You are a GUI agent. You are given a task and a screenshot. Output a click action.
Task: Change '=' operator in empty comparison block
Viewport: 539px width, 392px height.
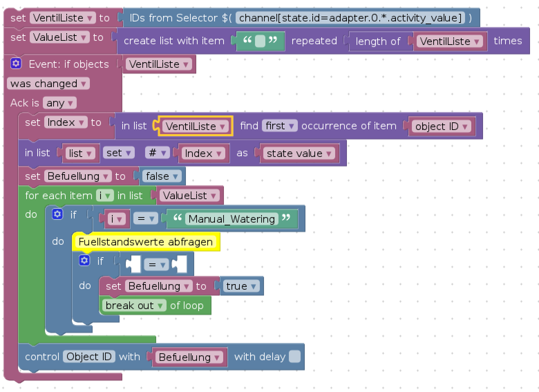pos(156,265)
